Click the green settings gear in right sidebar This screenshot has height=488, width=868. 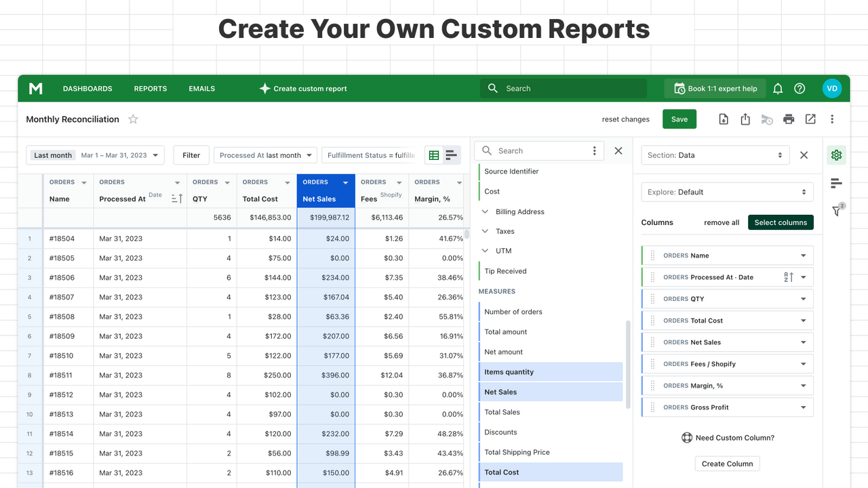point(836,155)
